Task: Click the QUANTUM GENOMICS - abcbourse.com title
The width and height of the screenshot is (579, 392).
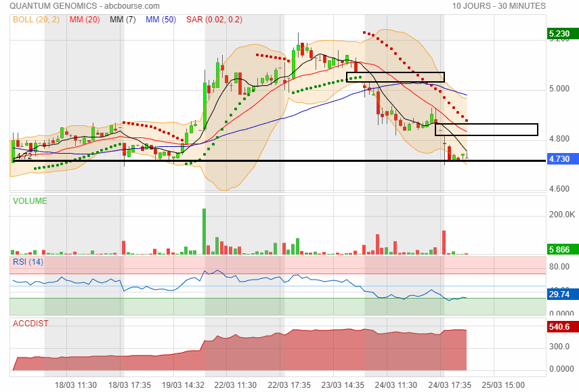Action: [85, 6]
